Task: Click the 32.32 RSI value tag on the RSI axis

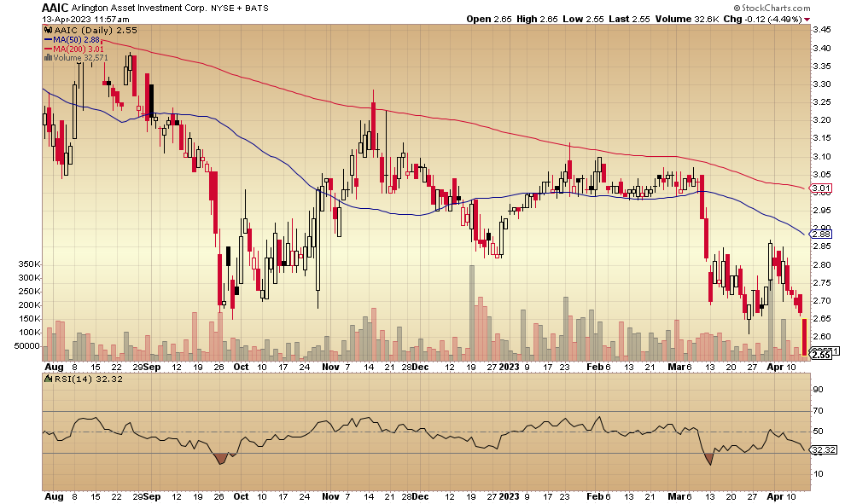Action: [824, 449]
